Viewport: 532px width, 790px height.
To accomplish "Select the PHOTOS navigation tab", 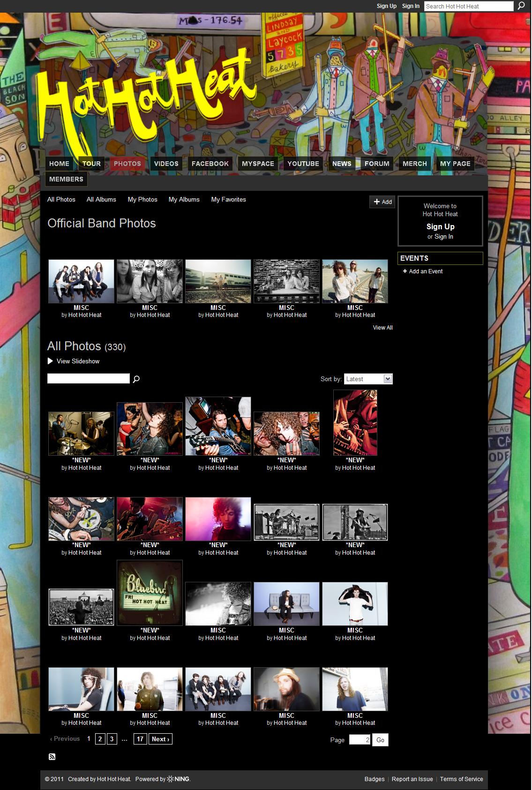I will [127, 164].
